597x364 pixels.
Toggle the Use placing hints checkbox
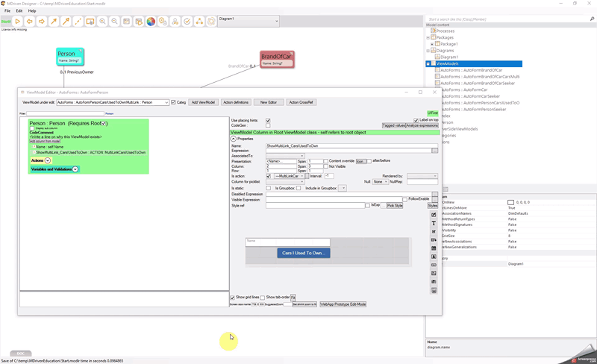point(268,120)
